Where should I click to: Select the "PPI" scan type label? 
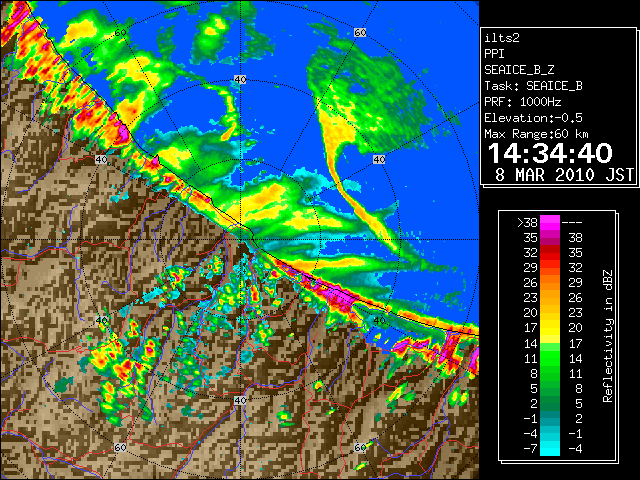click(x=494, y=54)
